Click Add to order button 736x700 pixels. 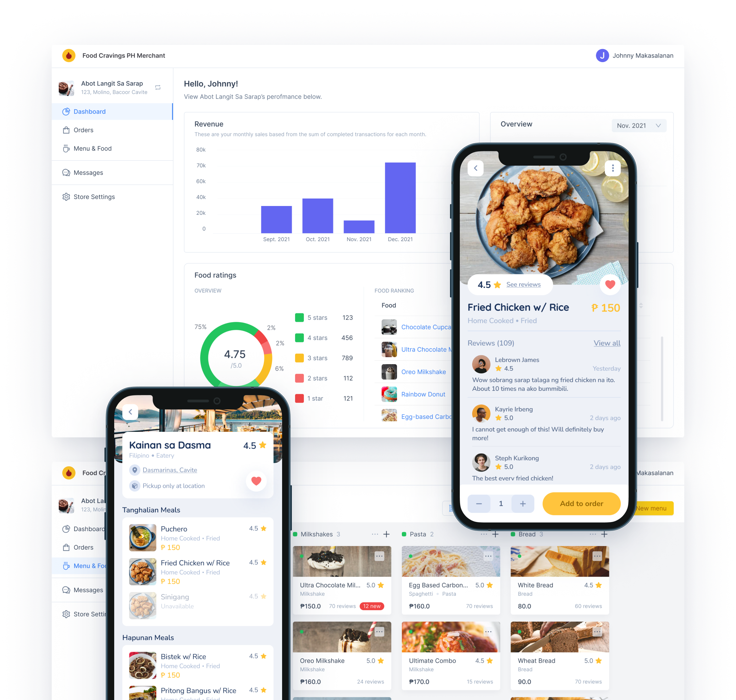(x=581, y=503)
